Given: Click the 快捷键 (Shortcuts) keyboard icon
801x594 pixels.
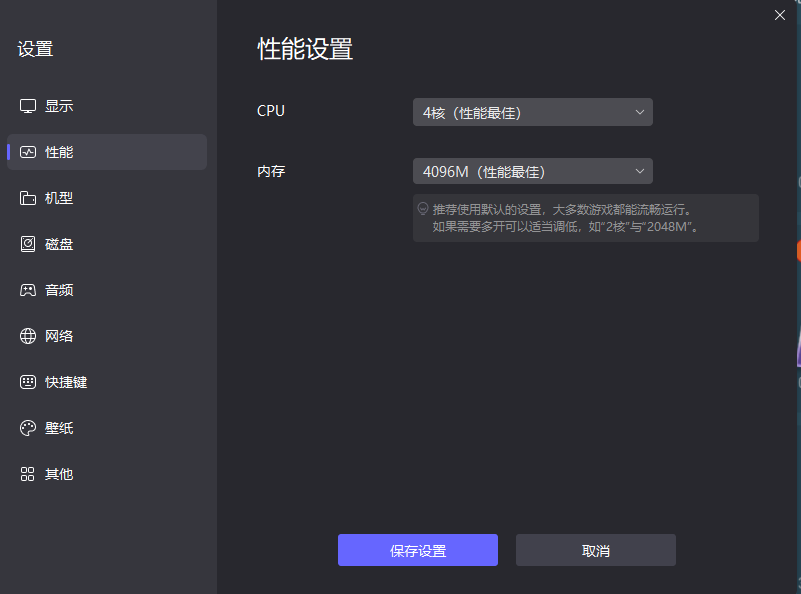Looking at the screenshot, I should click(27, 381).
